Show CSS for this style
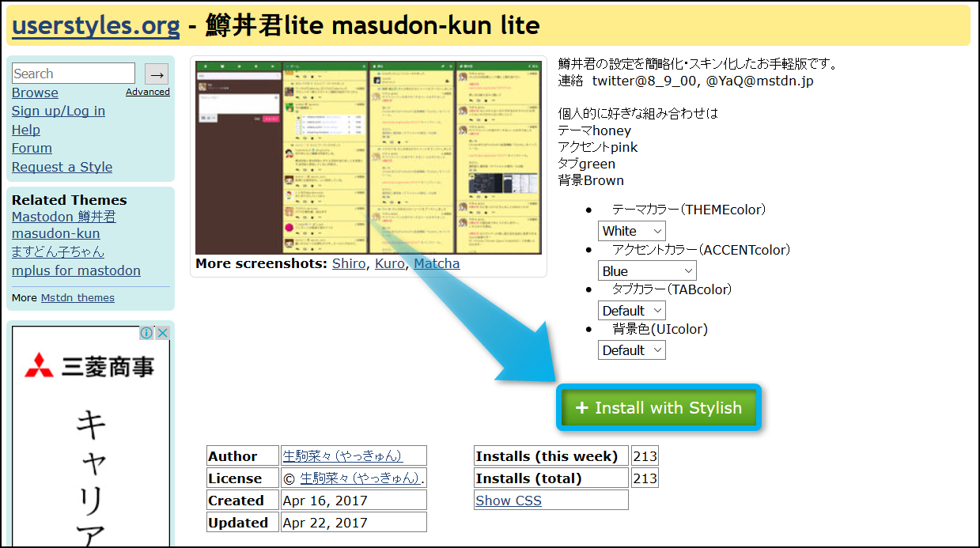Viewport: 980px width, 548px height. tap(509, 501)
